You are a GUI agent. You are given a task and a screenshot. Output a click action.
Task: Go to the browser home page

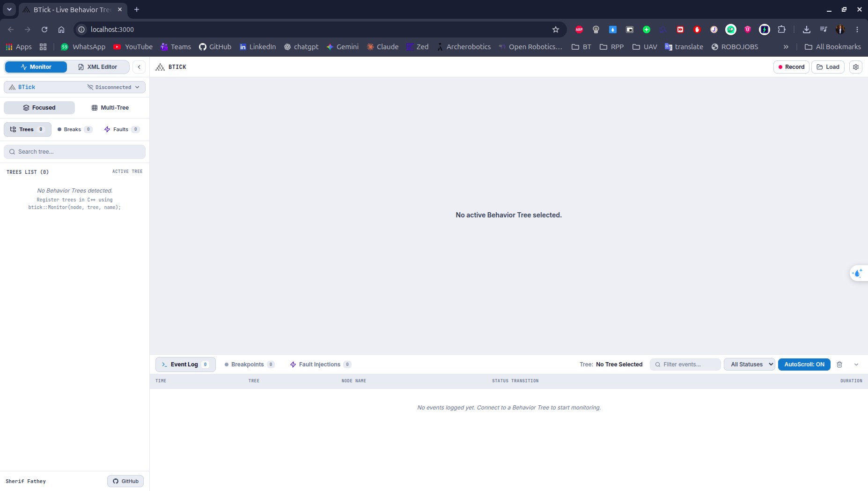click(61, 30)
